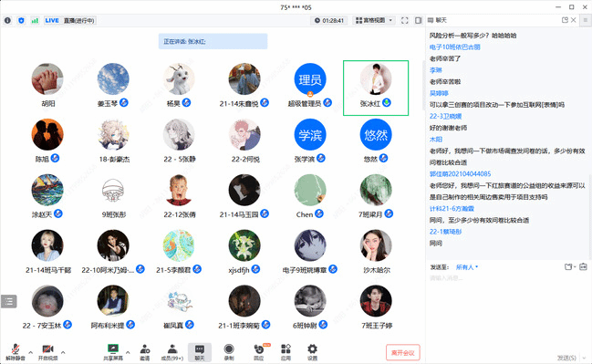Expand microphone options arrow

[x=31, y=352]
